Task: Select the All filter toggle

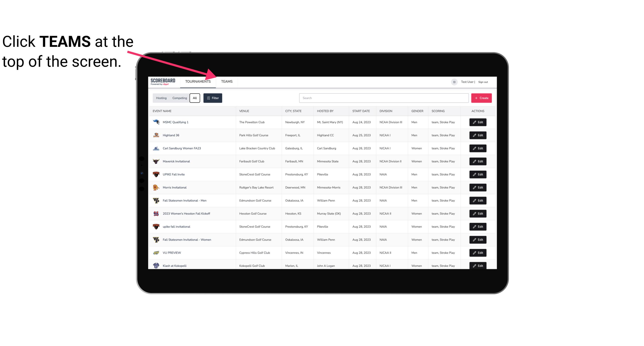Action: [x=195, y=98]
